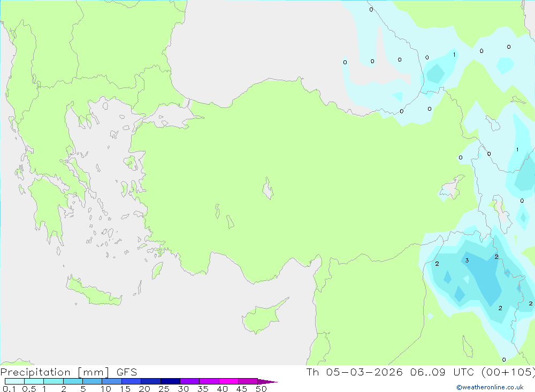Pick the 25–30 mm navy legend swatch

pyautogui.click(x=170, y=381)
